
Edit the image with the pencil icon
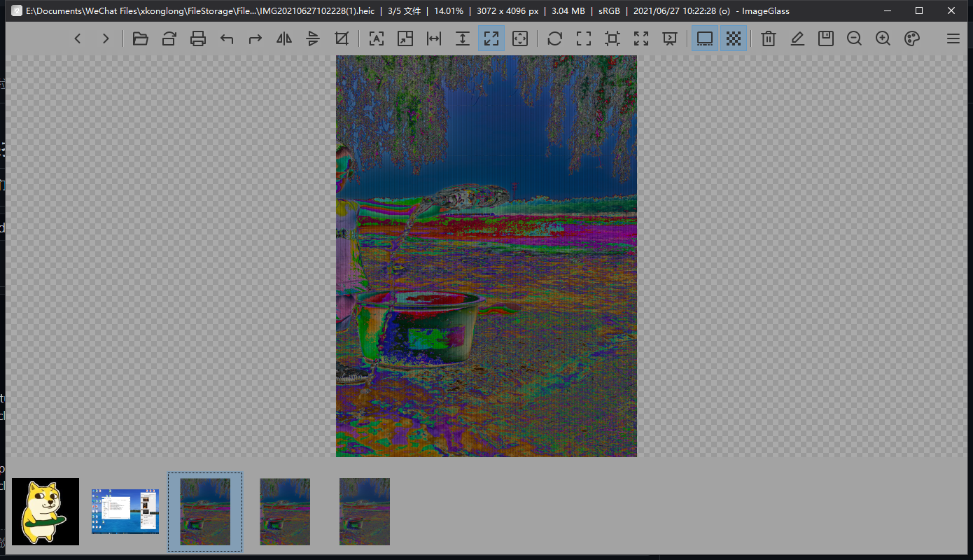click(797, 38)
